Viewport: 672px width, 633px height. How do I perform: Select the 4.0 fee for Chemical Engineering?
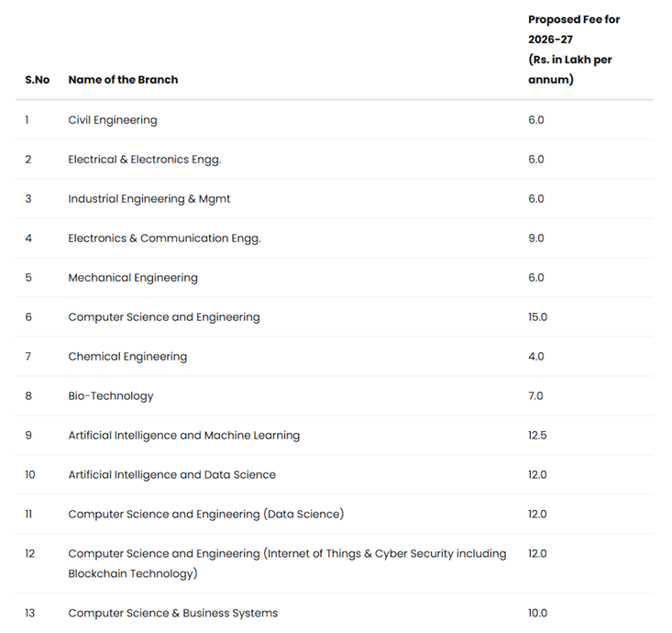click(x=536, y=357)
